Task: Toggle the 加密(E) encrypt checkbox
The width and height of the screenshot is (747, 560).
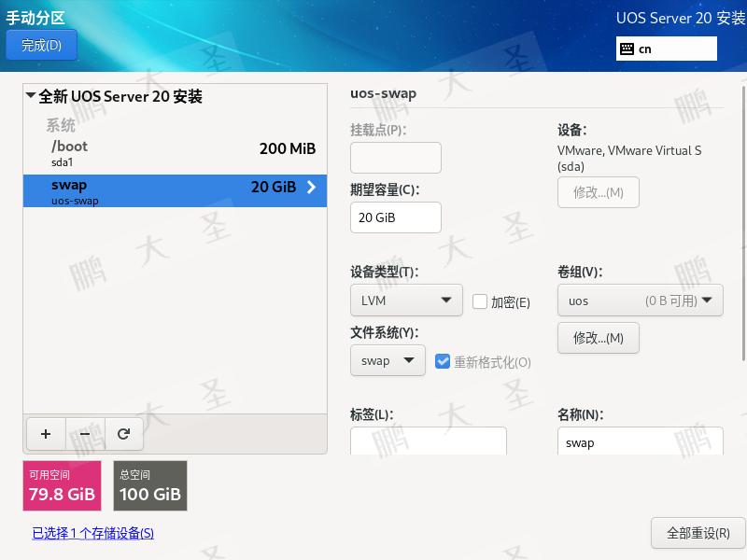Action: 480,301
